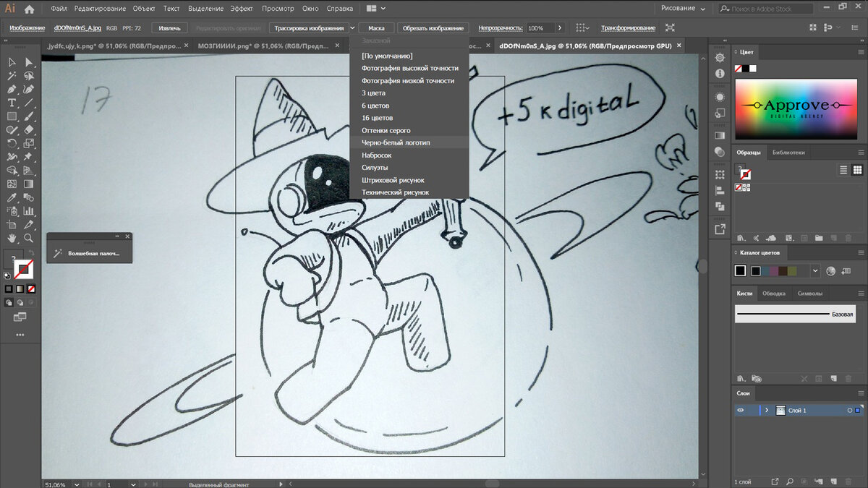The width and height of the screenshot is (868, 488).
Task: Click the black base color swatch in Каталог цветов
Action: point(740,271)
